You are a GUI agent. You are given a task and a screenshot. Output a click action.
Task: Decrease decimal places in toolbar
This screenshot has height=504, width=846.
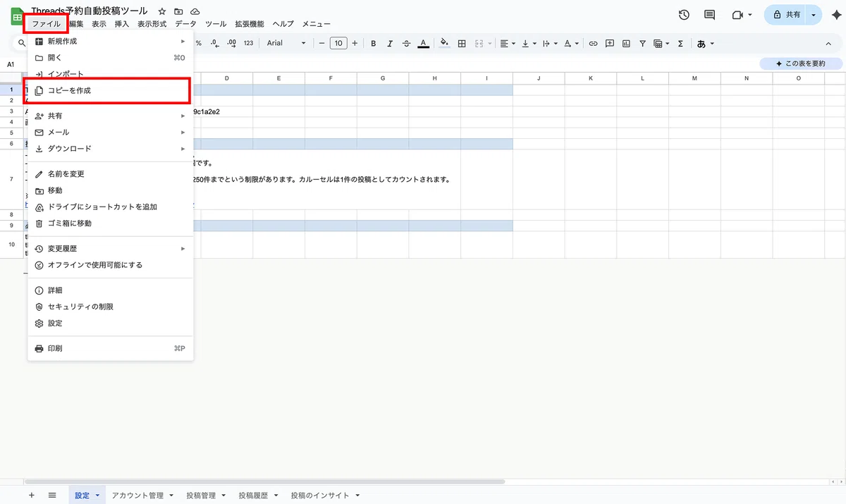pyautogui.click(x=214, y=43)
